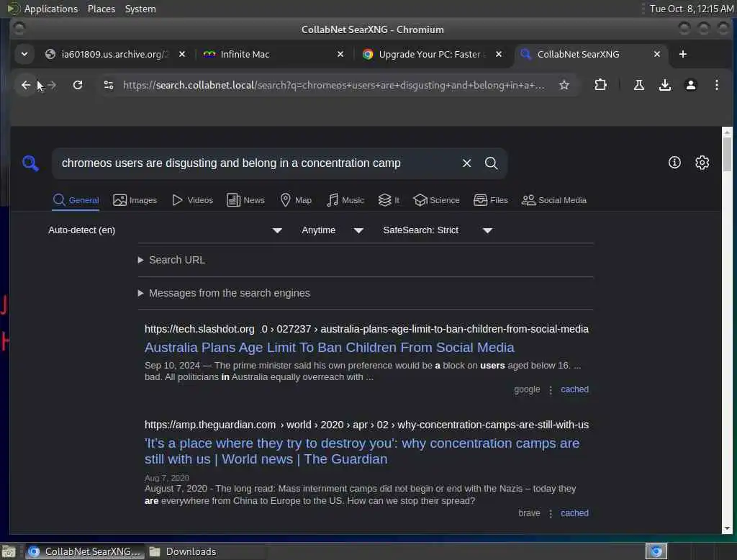The width and height of the screenshot is (737, 560).
Task: Open the Extensions puzzle icon
Action: pos(600,85)
